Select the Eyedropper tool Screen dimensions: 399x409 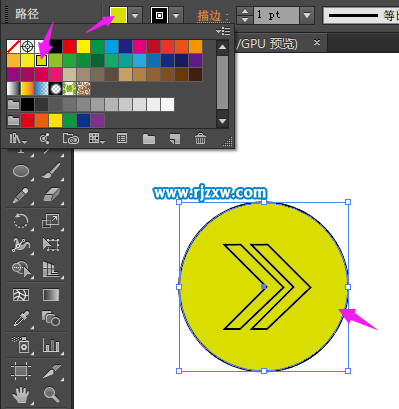pos(21,319)
